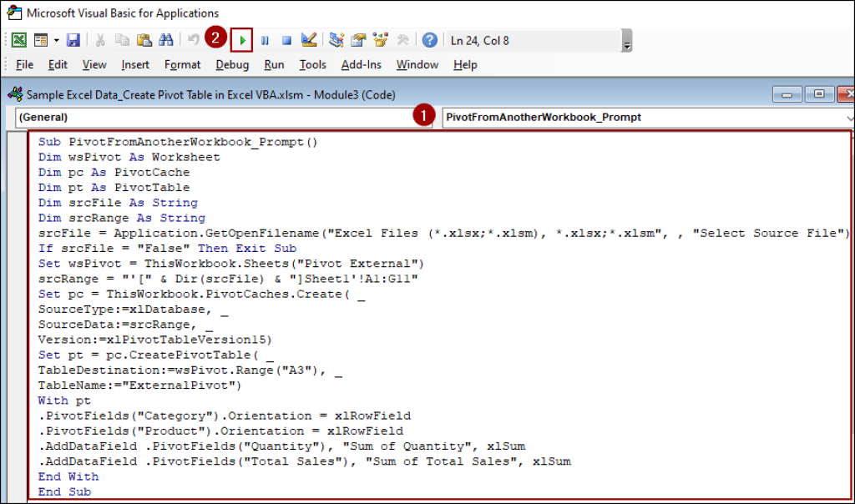Open the Object Browser icon
This screenshot has height=504, width=855.
click(x=380, y=39)
